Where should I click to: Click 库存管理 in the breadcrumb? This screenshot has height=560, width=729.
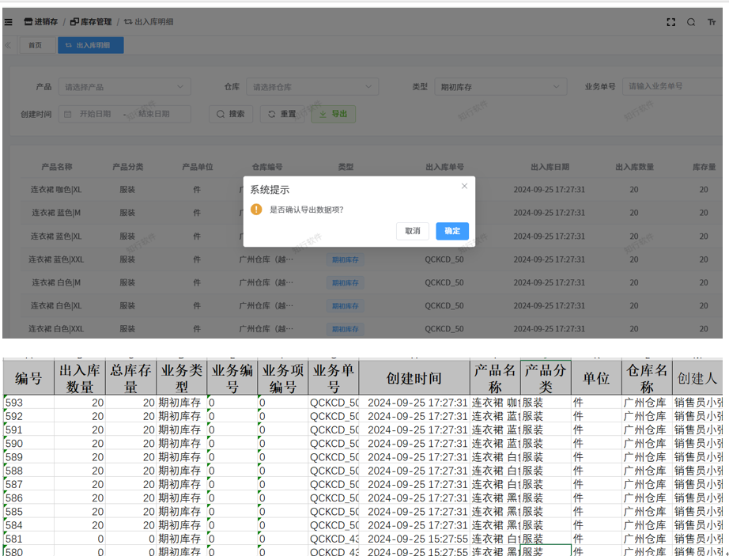pos(91,22)
